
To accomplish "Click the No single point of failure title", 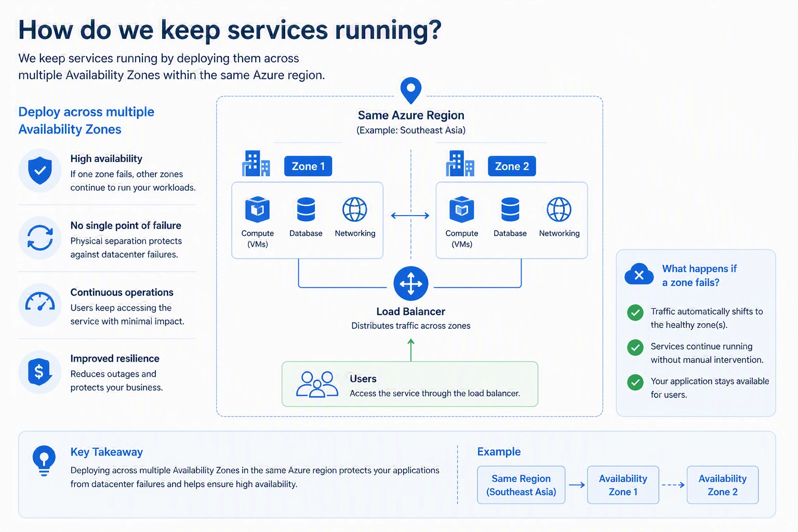I will pos(126,225).
